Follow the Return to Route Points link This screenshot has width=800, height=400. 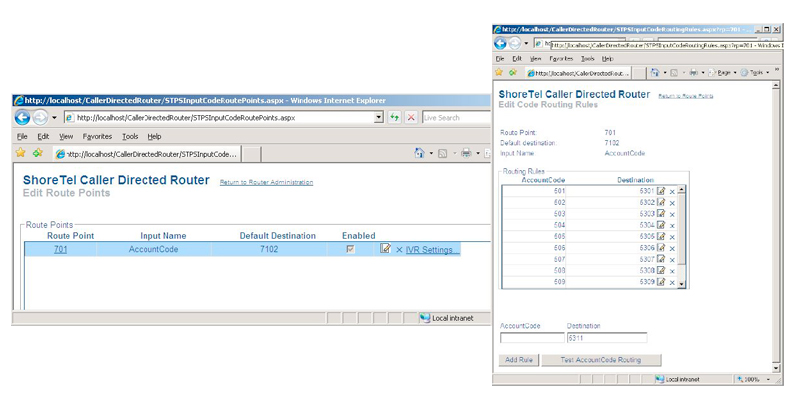click(686, 96)
